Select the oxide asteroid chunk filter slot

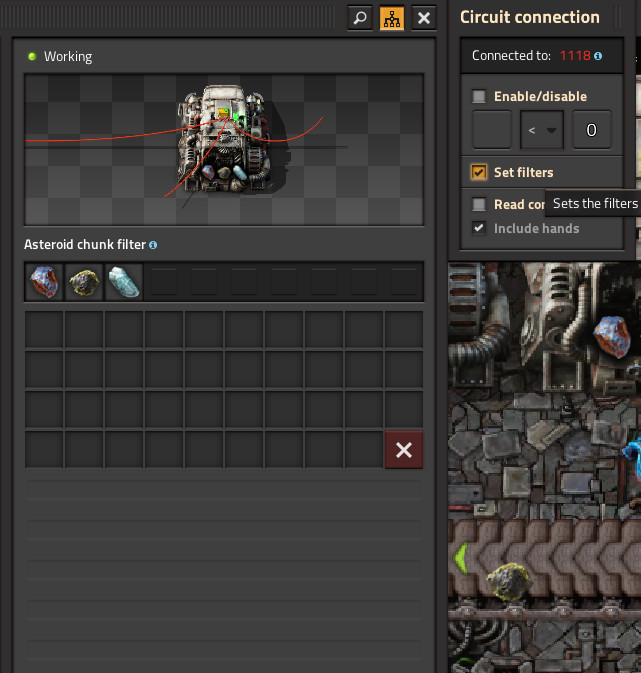[124, 282]
